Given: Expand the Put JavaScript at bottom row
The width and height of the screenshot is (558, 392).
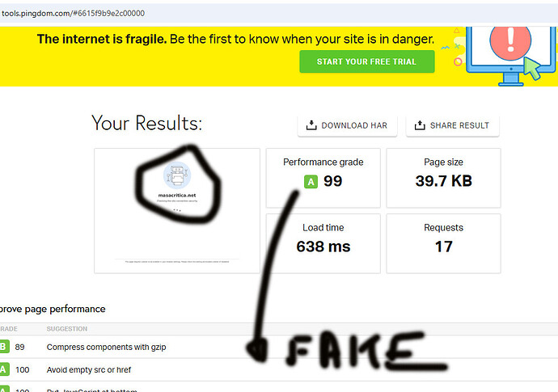Looking at the screenshot, I should pos(279,387).
